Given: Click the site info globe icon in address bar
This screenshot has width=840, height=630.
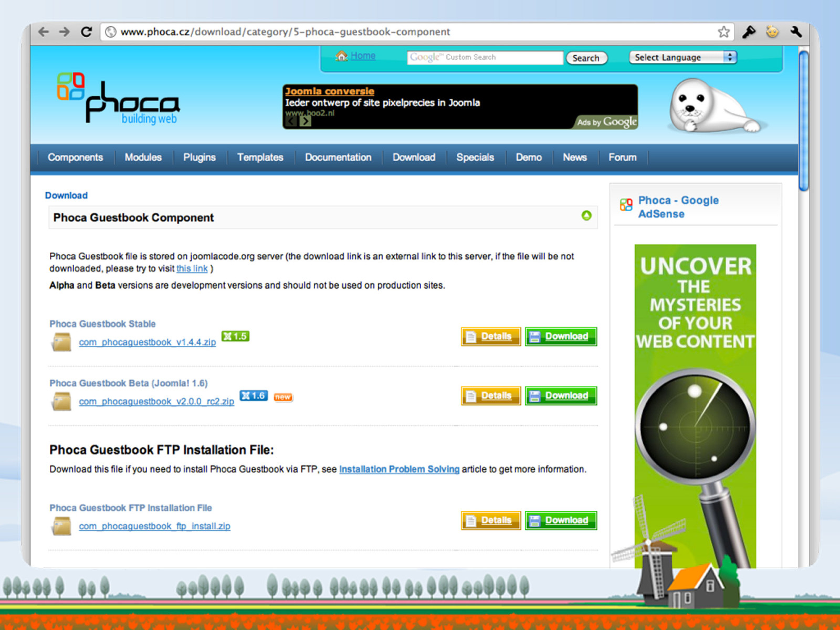Looking at the screenshot, I should click(x=111, y=32).
